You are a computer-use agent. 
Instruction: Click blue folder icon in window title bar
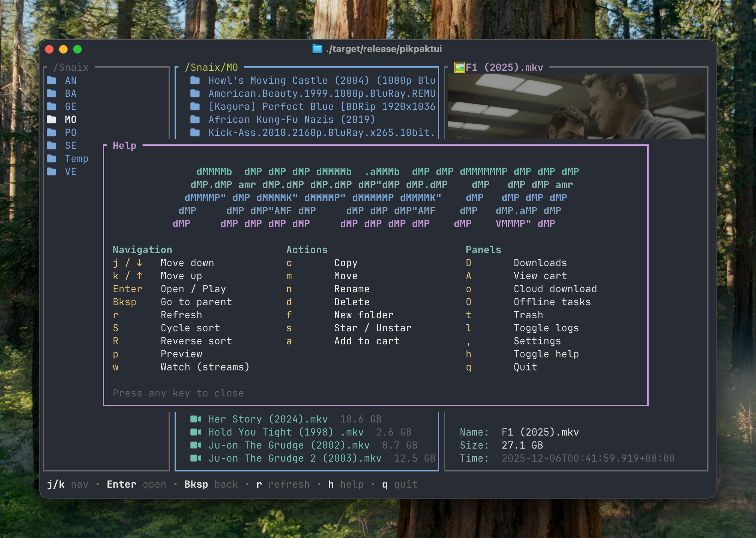317,49
